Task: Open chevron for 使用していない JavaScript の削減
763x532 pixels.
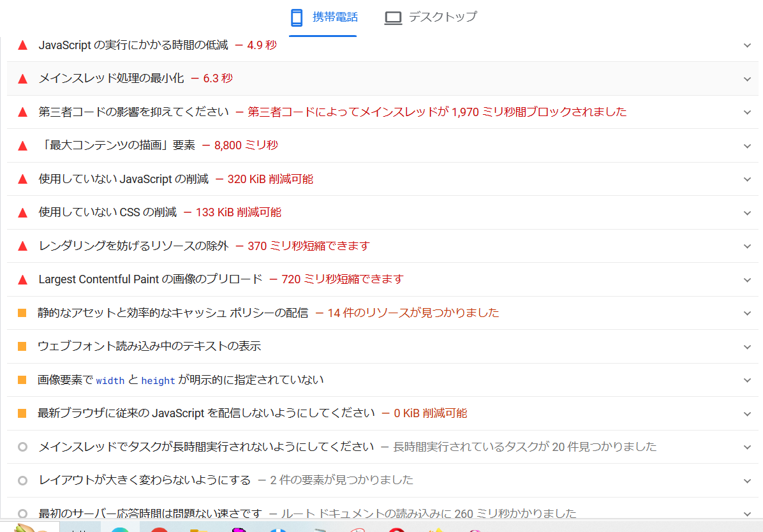Action: 747,179
